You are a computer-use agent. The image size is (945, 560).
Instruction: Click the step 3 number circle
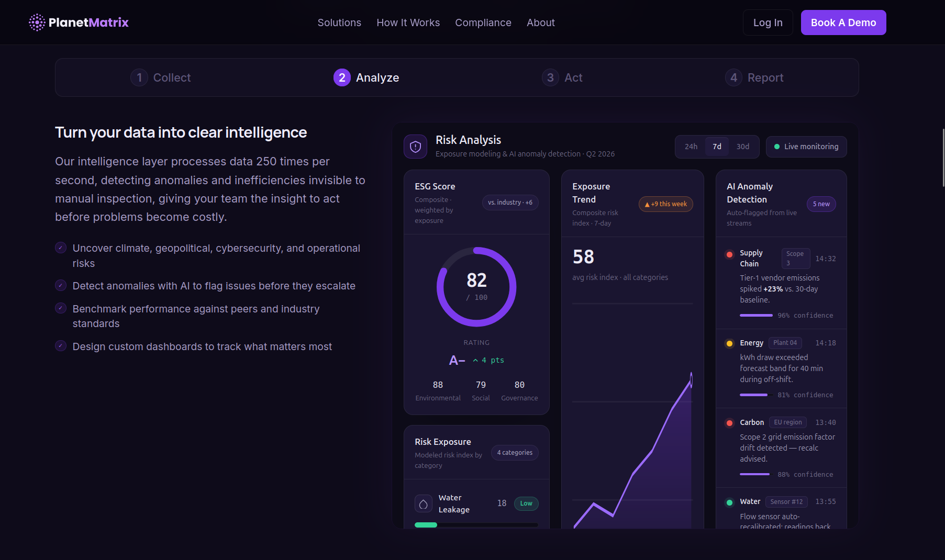tap(550, 77)
